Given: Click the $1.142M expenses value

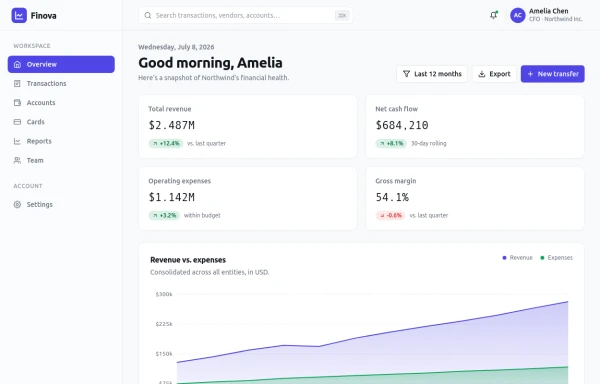Looking at the screenshot, I should point(171,197).
